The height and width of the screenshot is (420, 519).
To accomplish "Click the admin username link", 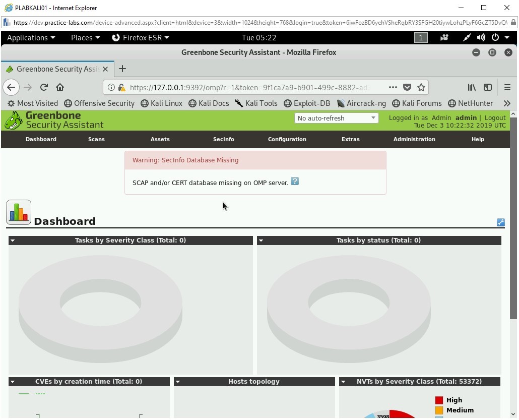I will pyautogui.click(x=466, y=118).
